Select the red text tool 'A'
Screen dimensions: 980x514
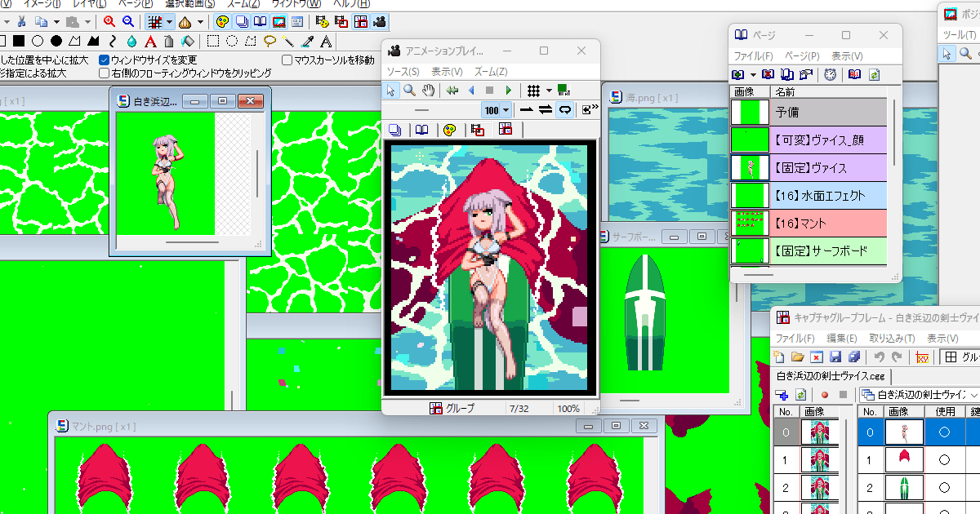[150, 41]
